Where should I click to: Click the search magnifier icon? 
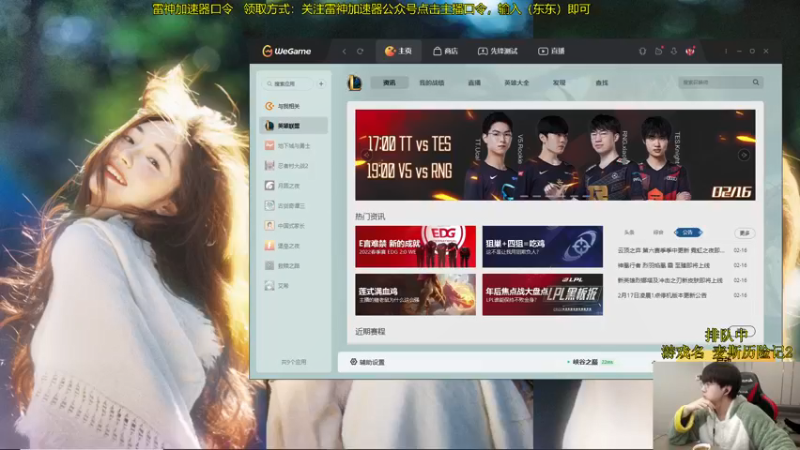click(x=756, y=82)
